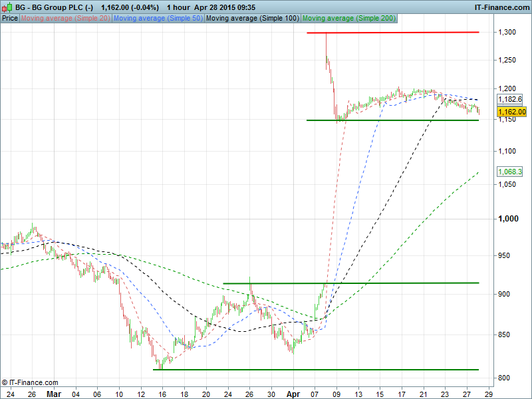
Task: Select the Moving average (Simple 50) tab
Action: coord(158,18)
